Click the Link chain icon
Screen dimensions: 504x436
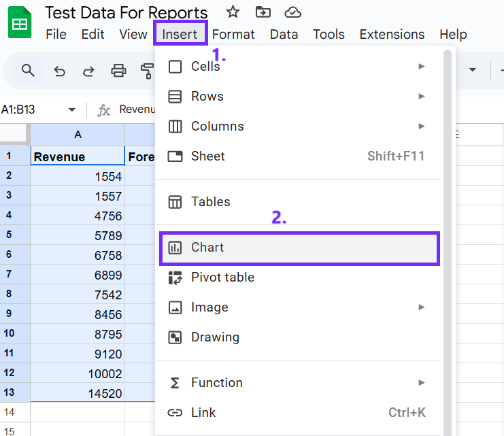point(175,413)
